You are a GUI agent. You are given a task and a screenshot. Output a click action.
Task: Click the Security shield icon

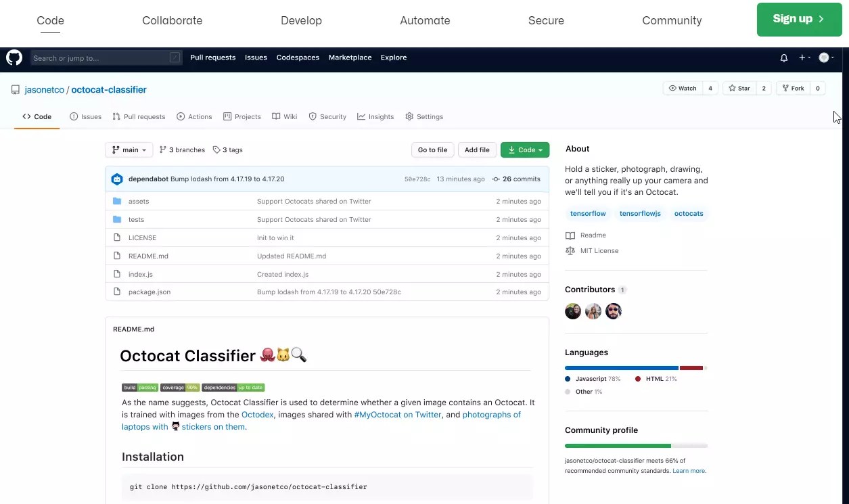point(313,116)
